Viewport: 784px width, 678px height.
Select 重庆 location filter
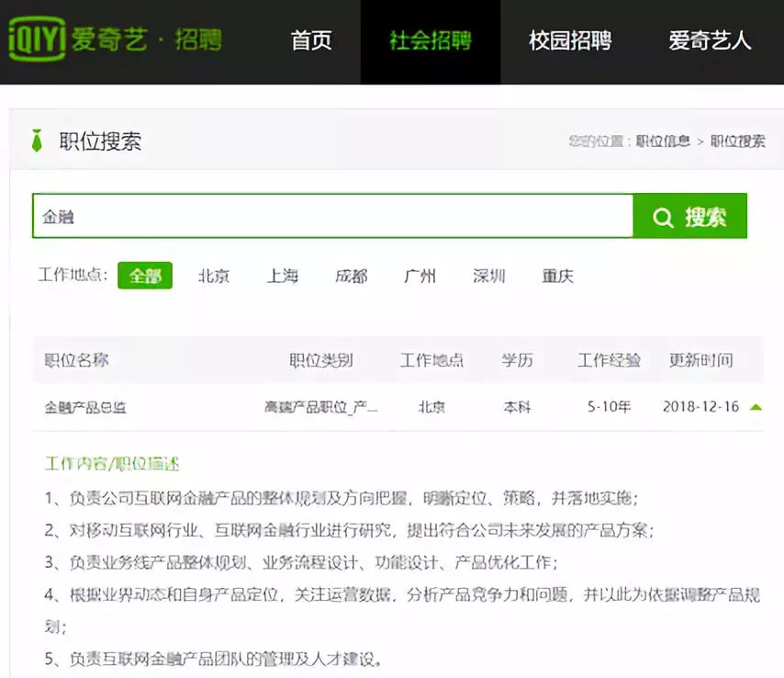pos(557,276)
